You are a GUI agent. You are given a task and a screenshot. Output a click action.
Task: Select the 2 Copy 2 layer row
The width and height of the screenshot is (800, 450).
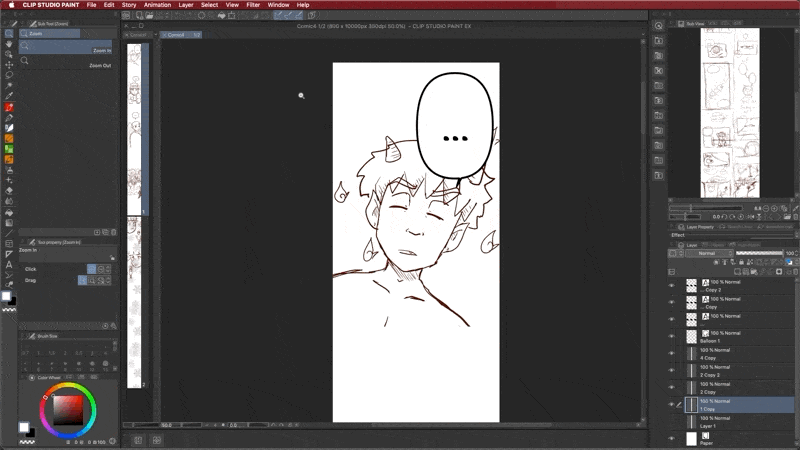(739, 370)
